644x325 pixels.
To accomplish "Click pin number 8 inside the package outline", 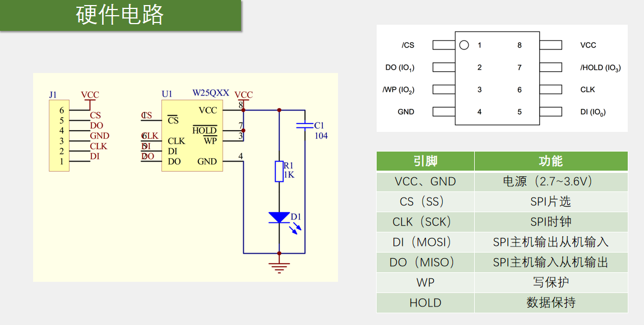I will point(520,45).
